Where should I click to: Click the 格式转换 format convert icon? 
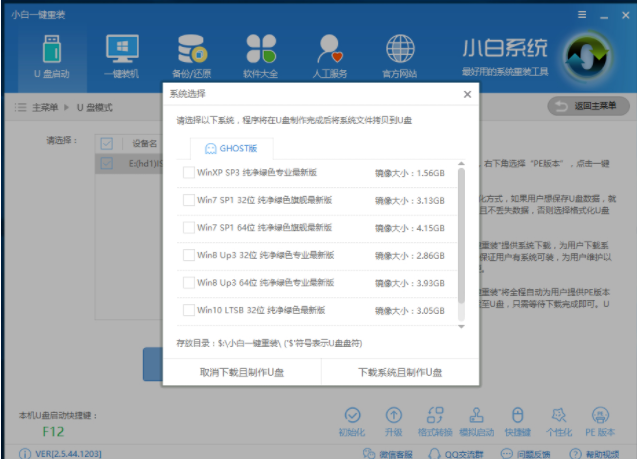tap(434, 415)
